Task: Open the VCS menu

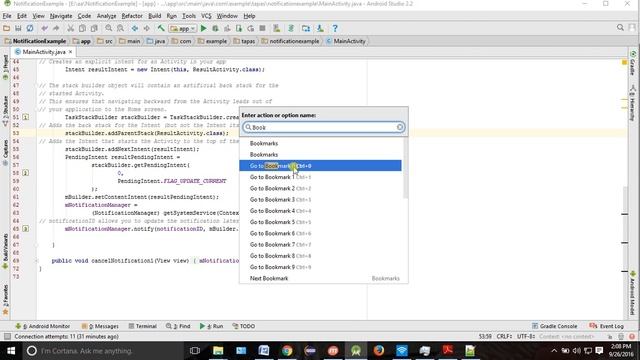Action: [x=206, y=16]
